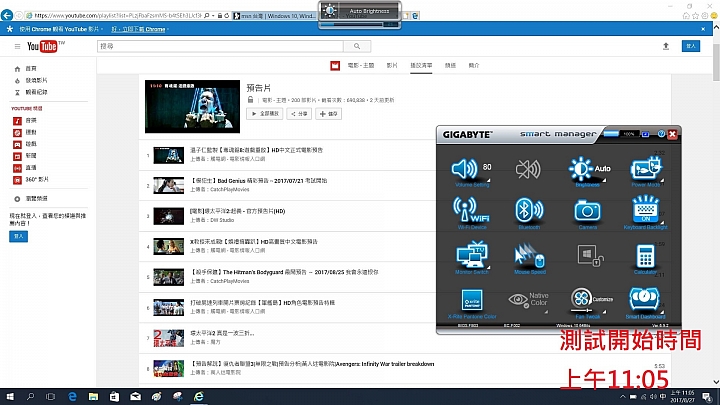This screenshot has height=405, width=720.
Task: Open File Explorer from the taskbar
Action: click(93, 397)
